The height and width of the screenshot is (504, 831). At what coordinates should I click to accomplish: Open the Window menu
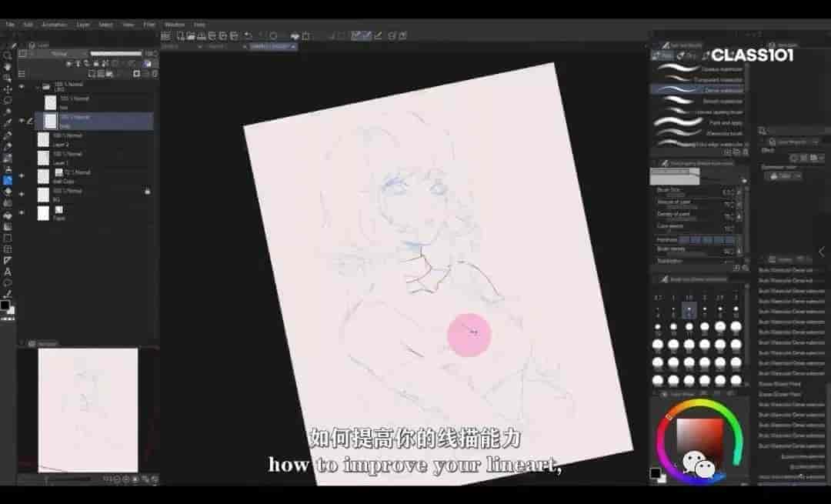click(175, 25)
